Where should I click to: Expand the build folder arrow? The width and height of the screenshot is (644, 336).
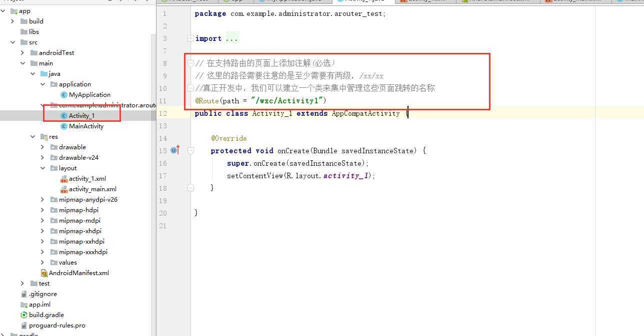[x=12, y=21]
